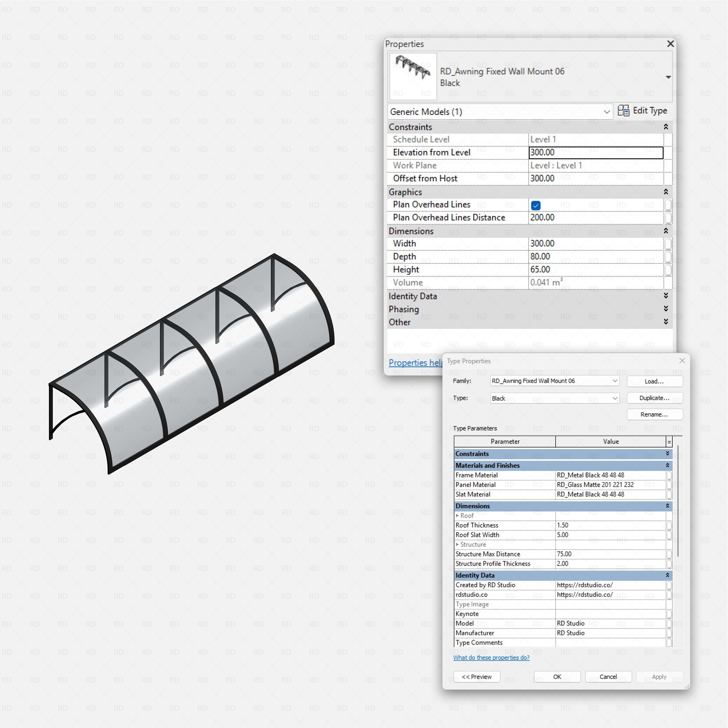Expand the Other section
The image size is (728, 728).
[666, 322]
